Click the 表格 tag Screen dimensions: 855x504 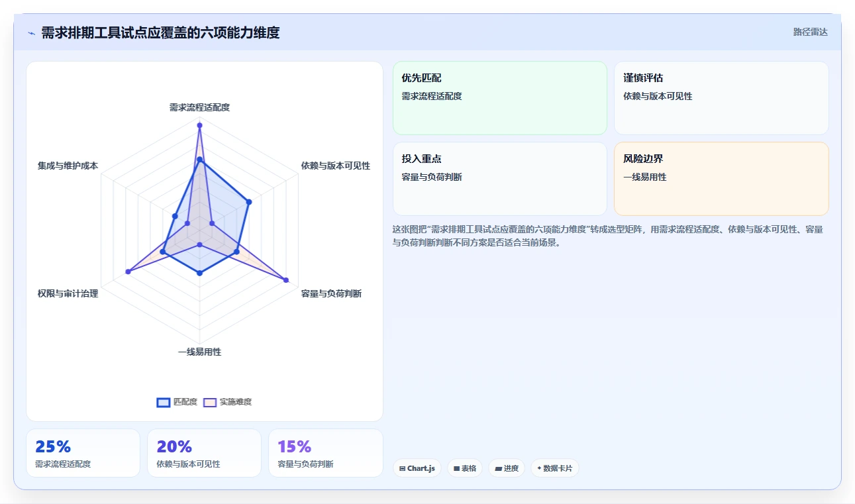465,468
